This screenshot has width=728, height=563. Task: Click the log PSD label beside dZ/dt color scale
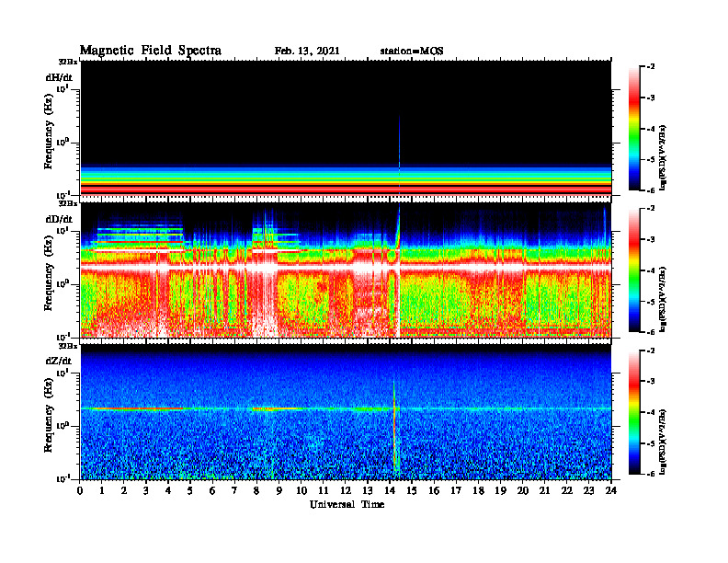tap(662, 441)
